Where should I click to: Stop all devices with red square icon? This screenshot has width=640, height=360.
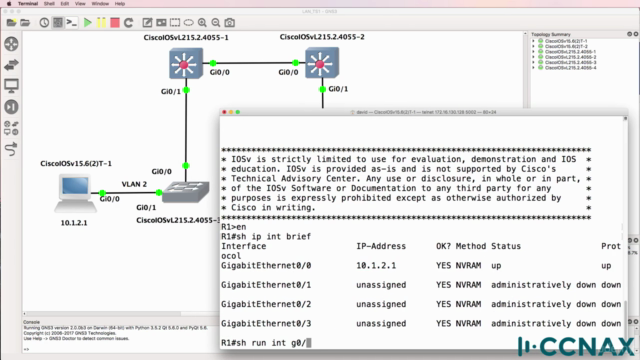(115, 22)
